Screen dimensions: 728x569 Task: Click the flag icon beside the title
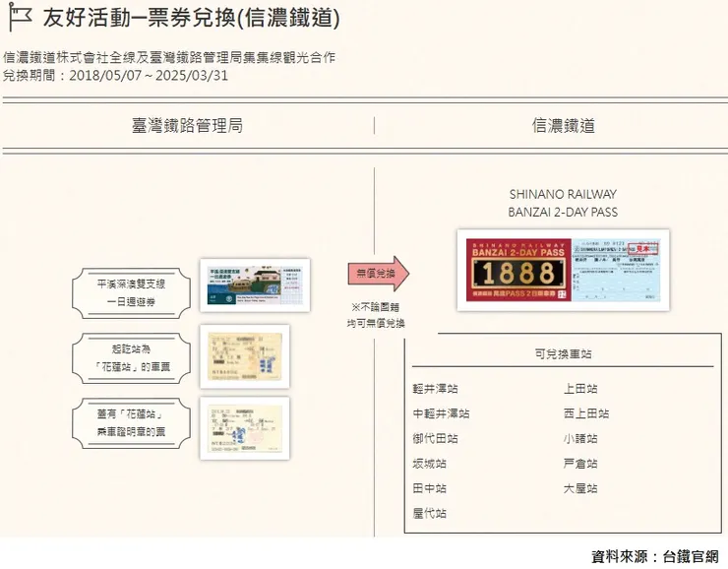pyautogui.click(x=21, y=17)
